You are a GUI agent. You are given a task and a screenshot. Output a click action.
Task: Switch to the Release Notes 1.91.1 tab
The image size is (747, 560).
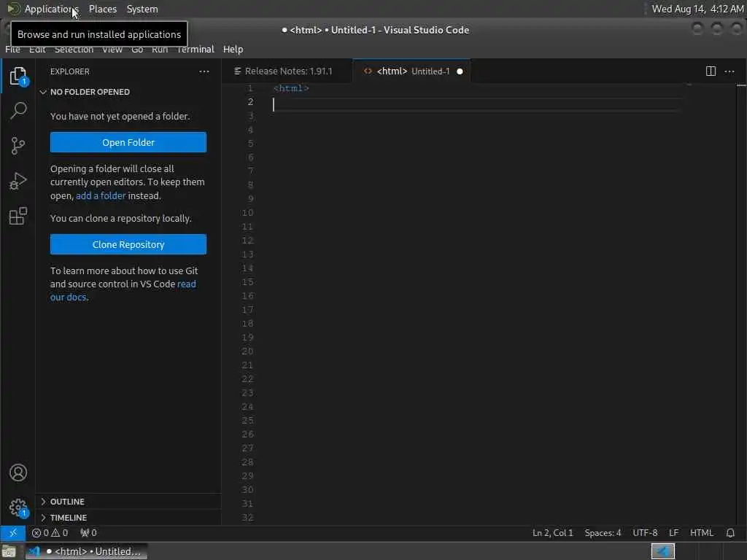tap(287, 71)
